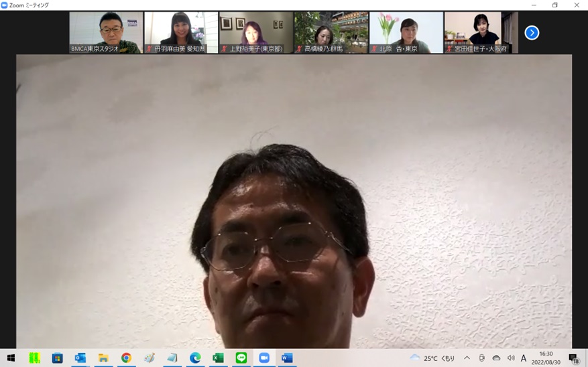Open Excel from the taskbar

coord(218,358)
